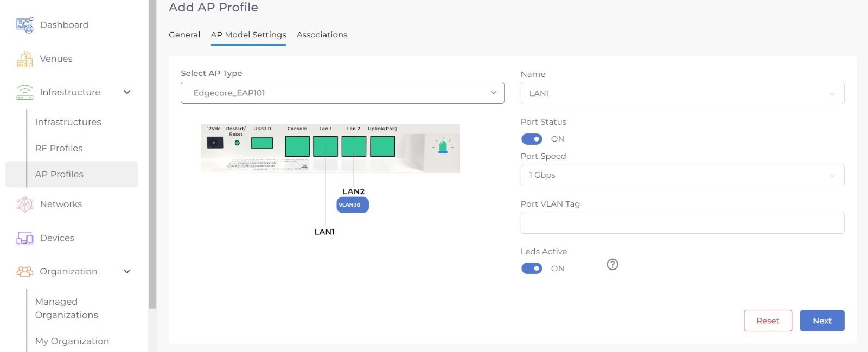Click the Infrastructure router icon
Image resolution: width=868 pixels, height=352 pixels.
[x=25, y=92]
